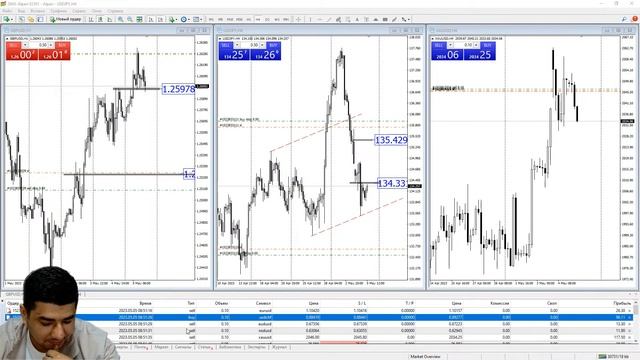Select the Fibonacci retracement tool
The width and height of the screenshot is (640, 360).
click(348, 19)
